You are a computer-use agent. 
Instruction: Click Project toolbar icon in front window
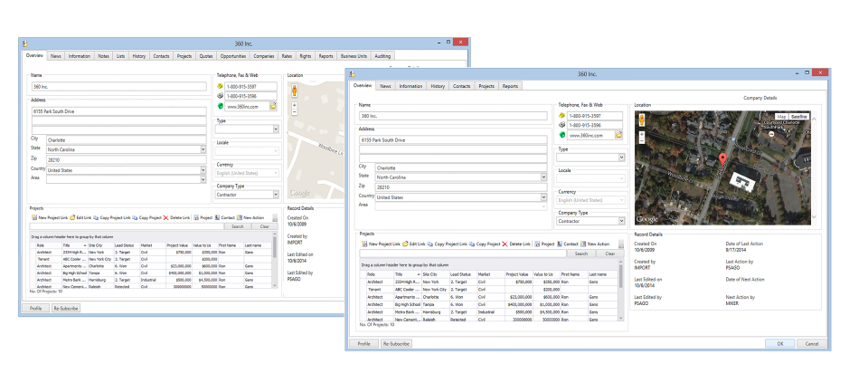537,244
